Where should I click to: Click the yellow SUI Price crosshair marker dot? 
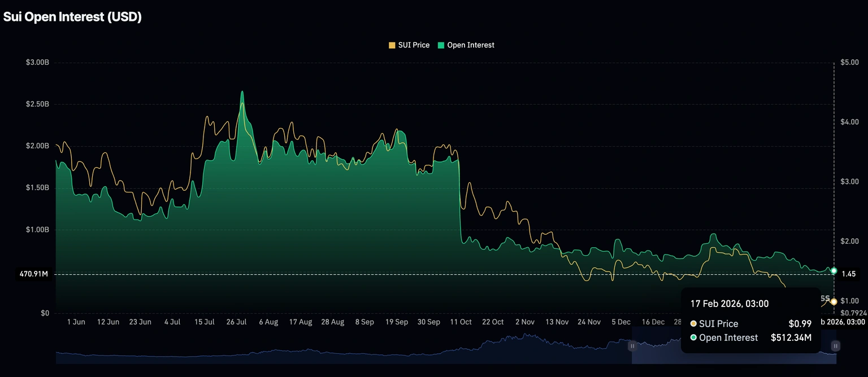pos(834,302)
